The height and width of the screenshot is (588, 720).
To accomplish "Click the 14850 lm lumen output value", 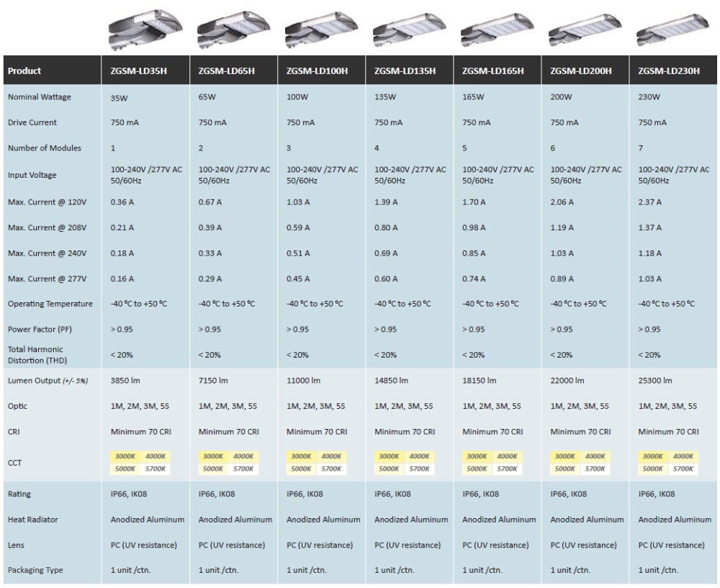I will tap(391, 381).
